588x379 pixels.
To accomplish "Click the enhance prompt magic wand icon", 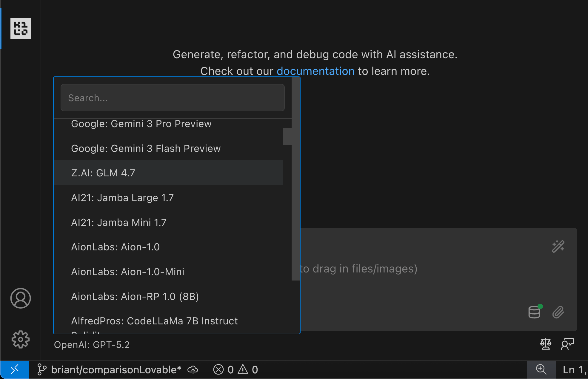I will pos(558,246).
